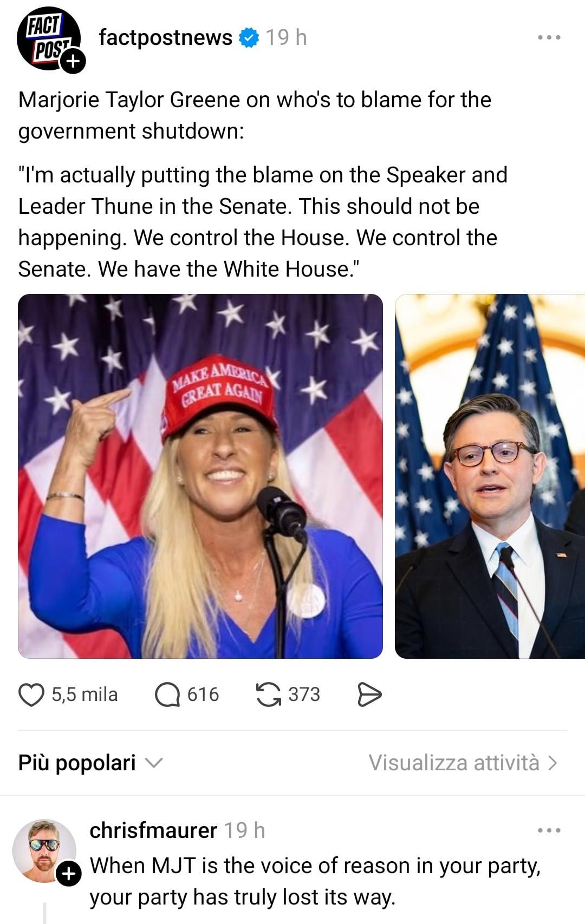Like the factpostnews post with heart icon
Viewport: 585px width, 924px height.
pyautogui.click(x=31, y=694)
